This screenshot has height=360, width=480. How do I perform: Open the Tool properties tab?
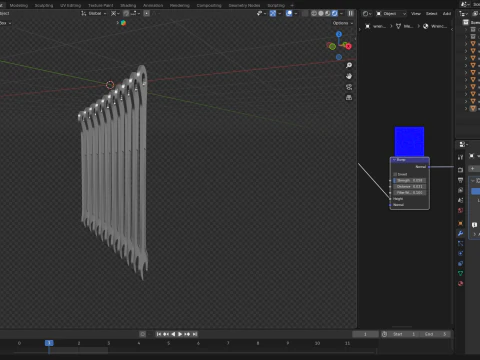pos(460,157)
